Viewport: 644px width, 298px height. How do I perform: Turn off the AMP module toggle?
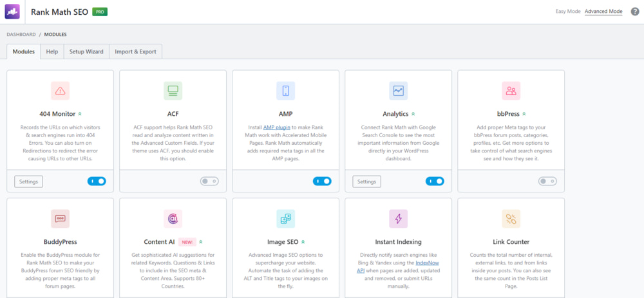click(x=322, y=181)
